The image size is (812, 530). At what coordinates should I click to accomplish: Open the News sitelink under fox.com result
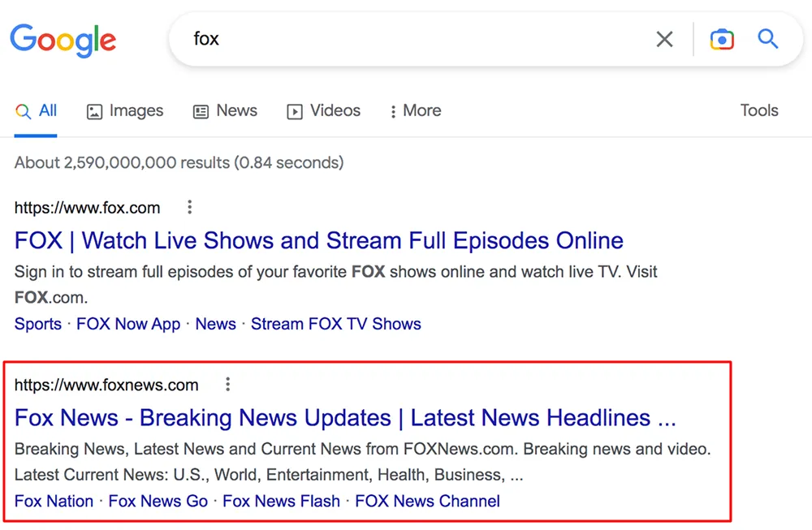pyautogui.click(x=215, y=324)
